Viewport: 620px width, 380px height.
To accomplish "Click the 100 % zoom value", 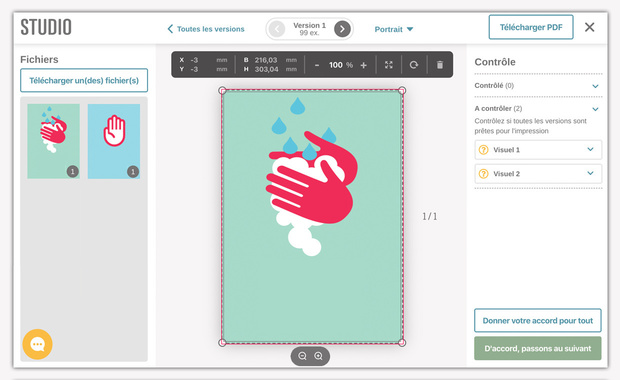I will point(340,65).
